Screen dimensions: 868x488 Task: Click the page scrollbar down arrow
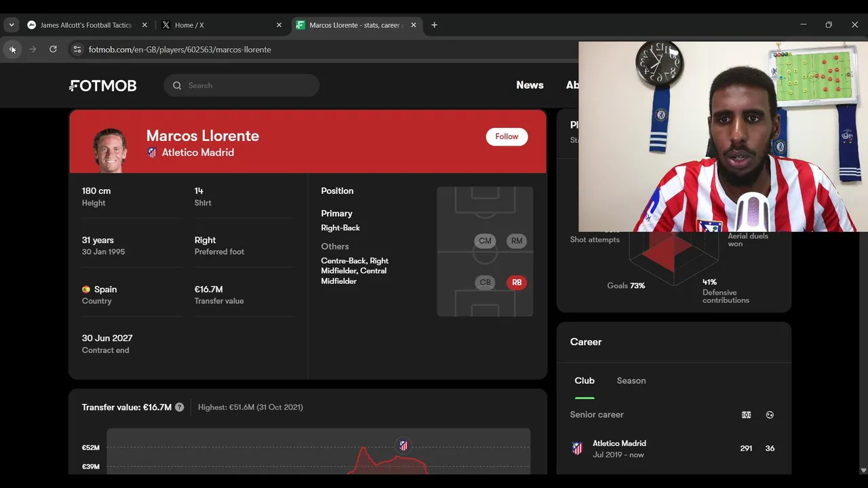[x=863, y=470]
